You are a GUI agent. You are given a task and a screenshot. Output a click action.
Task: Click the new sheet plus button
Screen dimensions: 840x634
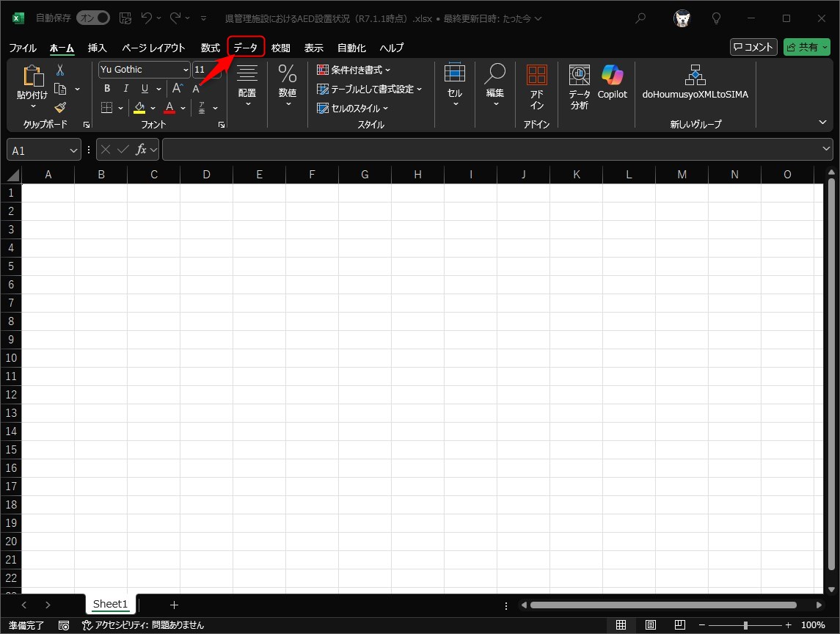click(174, 605)
